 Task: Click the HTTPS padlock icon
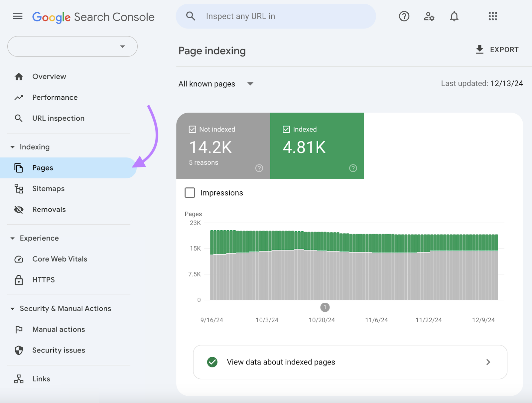point(19,280)
